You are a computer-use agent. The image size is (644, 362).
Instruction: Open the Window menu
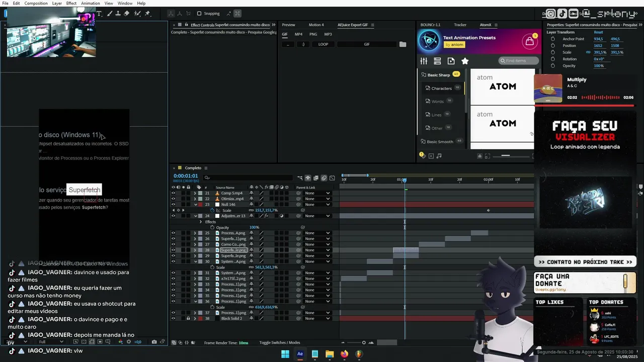click(x=125, y=3)
